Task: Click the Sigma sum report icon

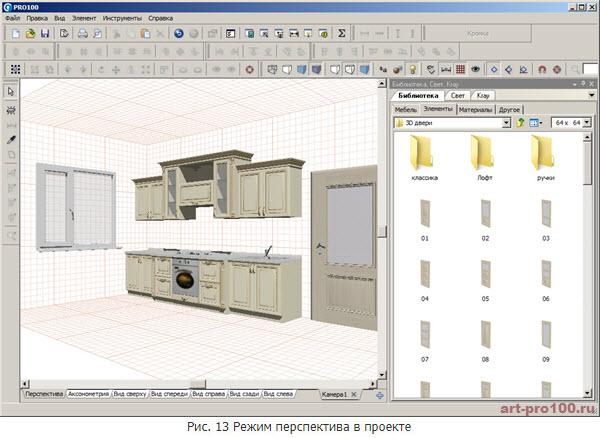Action: (x=341, y=33)
